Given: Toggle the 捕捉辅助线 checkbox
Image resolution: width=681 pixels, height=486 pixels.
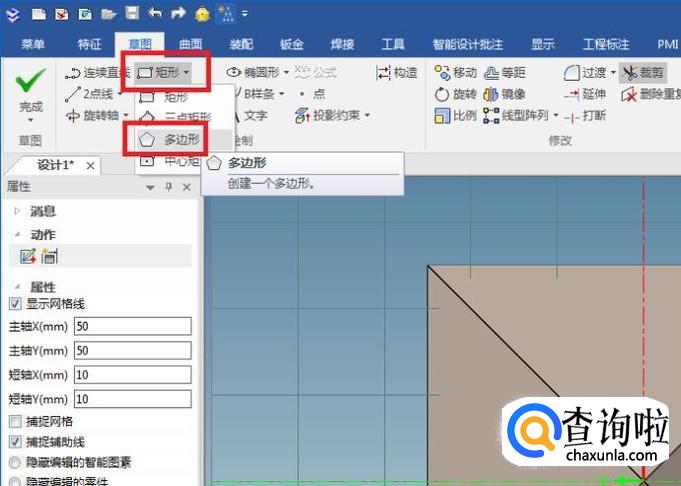Looking at the screenshot, I should (15, 442).
